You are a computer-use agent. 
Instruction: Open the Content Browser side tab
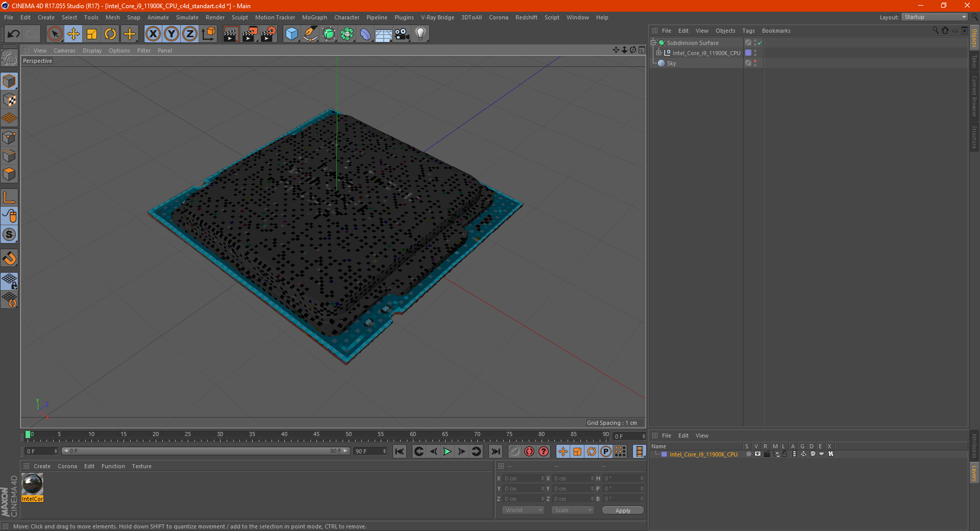click(974, 96)
